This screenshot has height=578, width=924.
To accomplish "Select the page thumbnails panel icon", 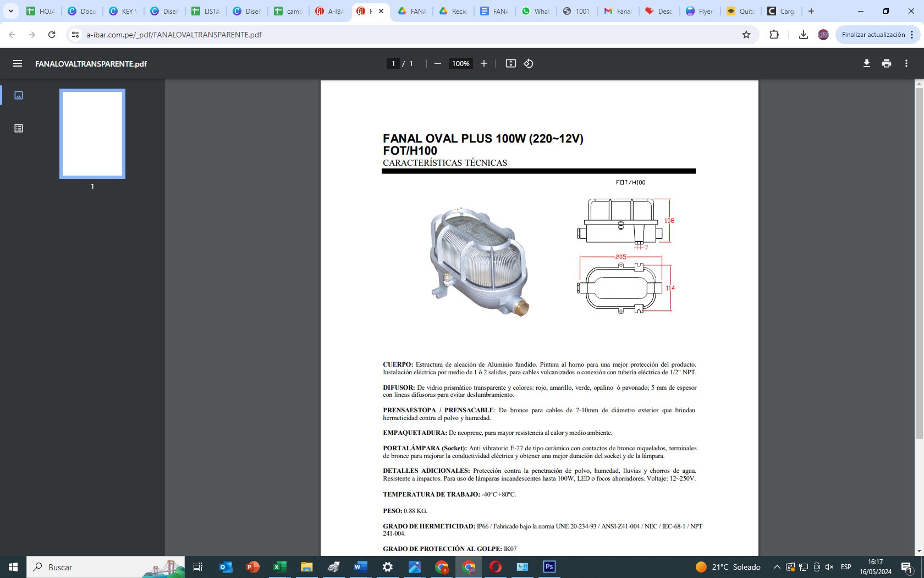I will (18, 95).
